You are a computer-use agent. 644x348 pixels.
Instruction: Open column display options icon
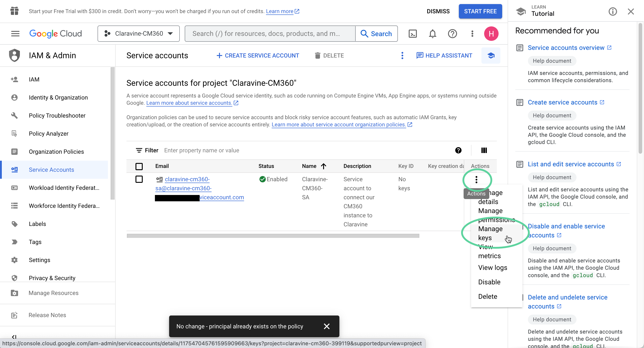483,150
